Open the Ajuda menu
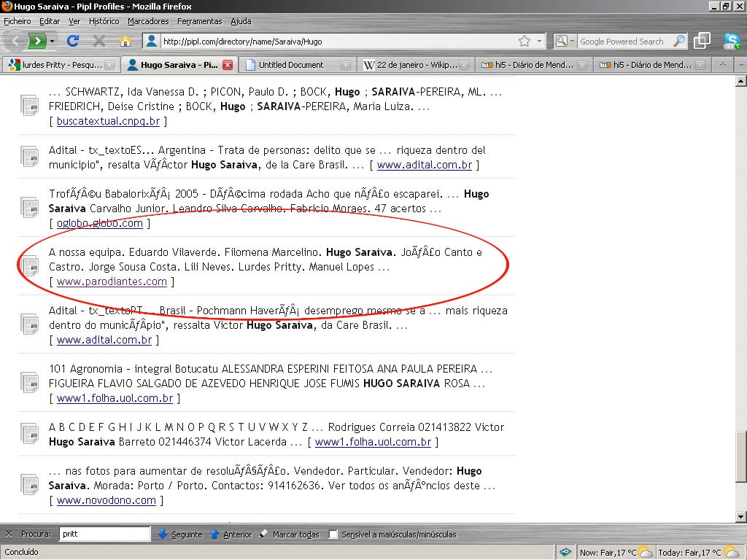 241,21
